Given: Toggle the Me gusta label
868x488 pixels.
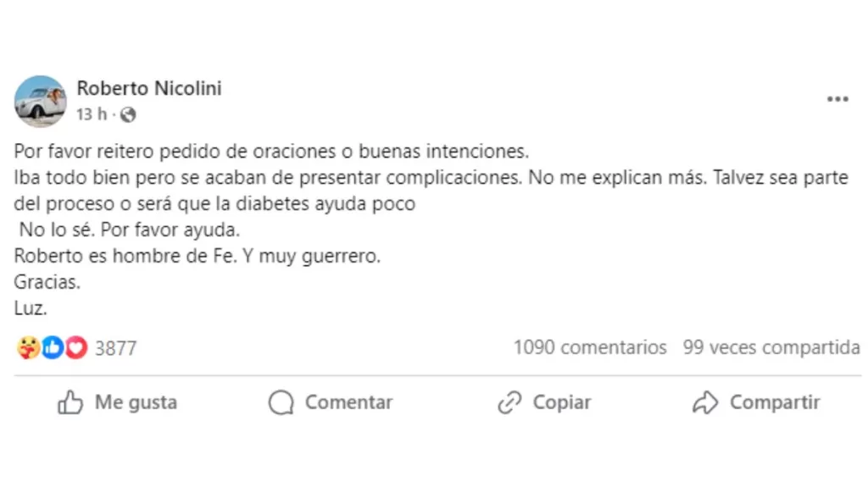Looking at the screenshot, I should point(136,402).
